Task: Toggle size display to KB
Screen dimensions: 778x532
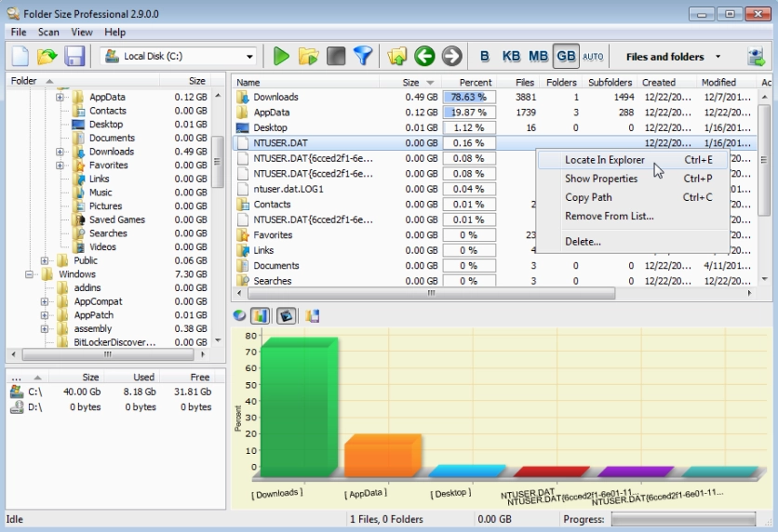Action: point(511,57)
